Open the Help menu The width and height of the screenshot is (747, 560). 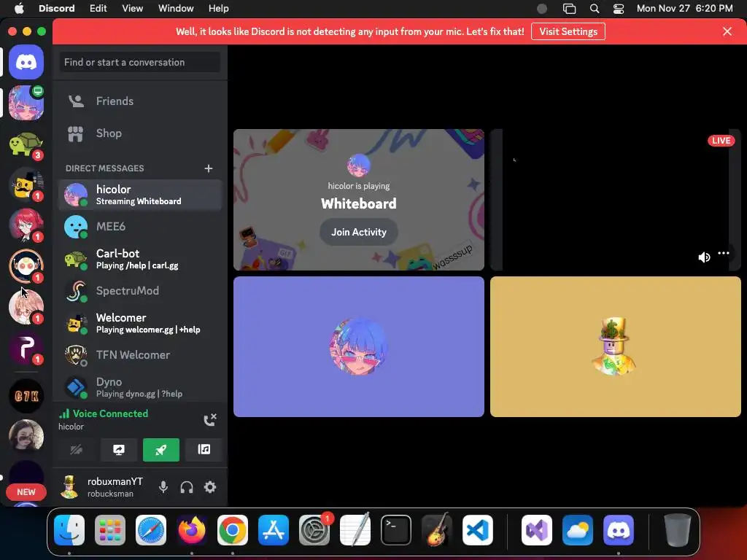(218, 8)
